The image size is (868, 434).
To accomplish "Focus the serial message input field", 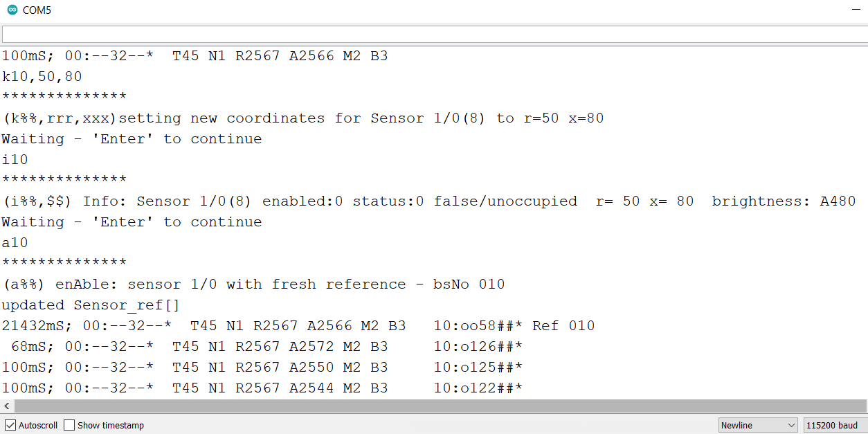I will coord(434,33).
